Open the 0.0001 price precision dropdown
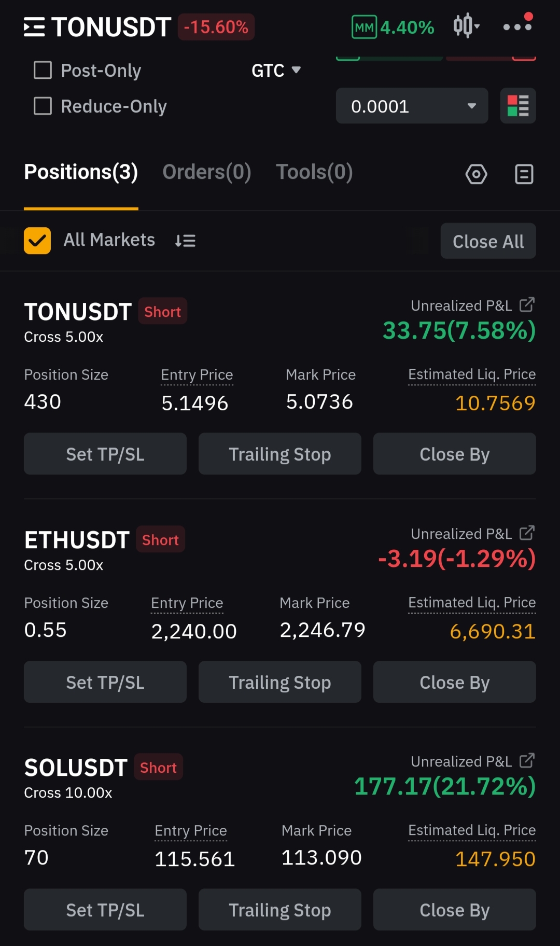Image resolution: width=560 pixels, height=946 pixels. (412, 106)
